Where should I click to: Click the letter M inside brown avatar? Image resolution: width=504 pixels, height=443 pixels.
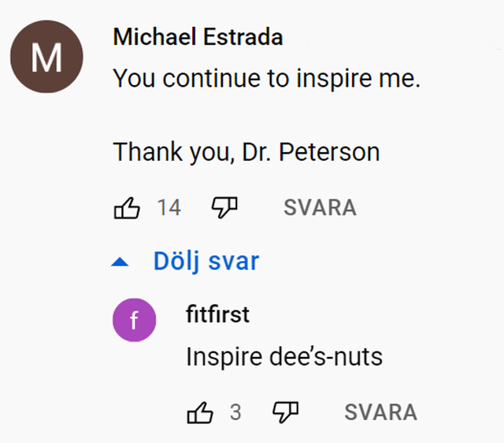pyautogui.click(x=46, y=58)
